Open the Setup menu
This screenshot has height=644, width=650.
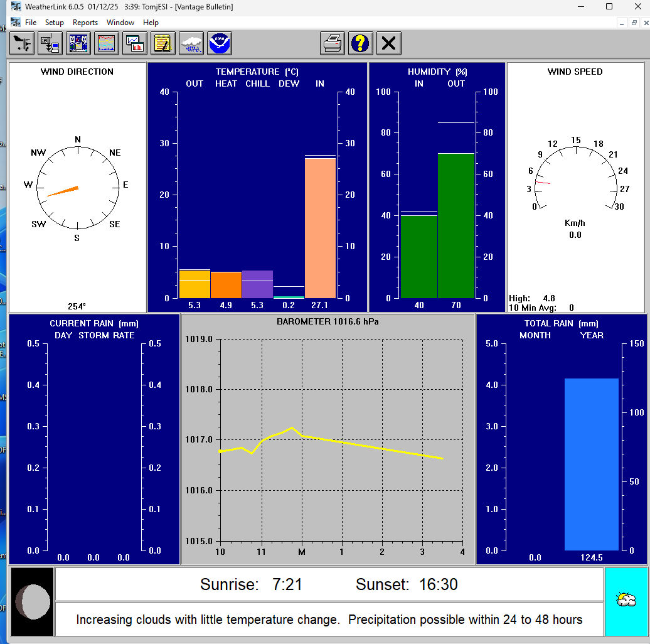pyautogui.click(x=55, y=23)
